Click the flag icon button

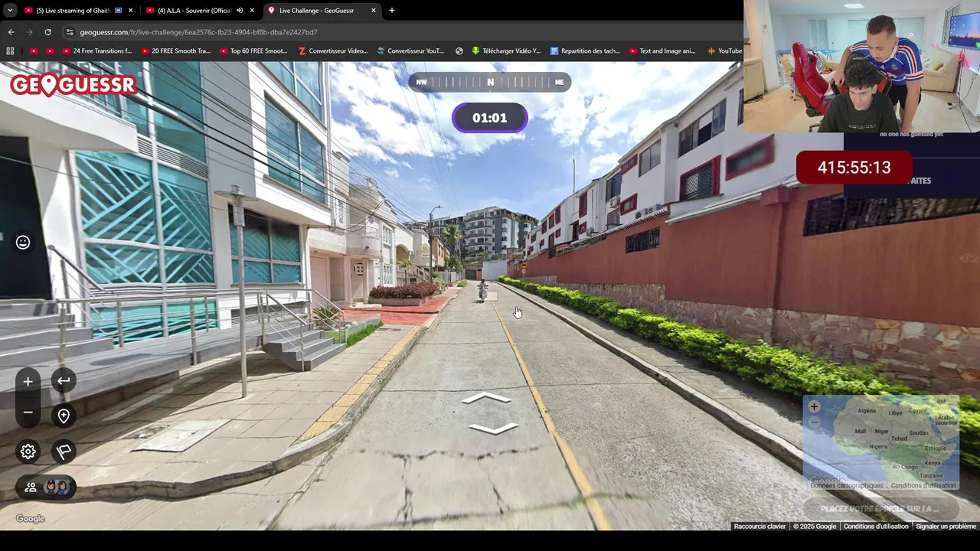[x=64, y=452]
